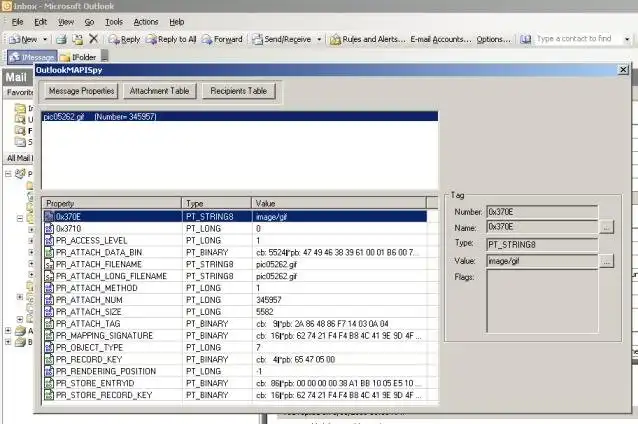Click the Reply to All button
The height and width of the screenshot is (424, 638).
pyautogui.click(x=171, y=39)
